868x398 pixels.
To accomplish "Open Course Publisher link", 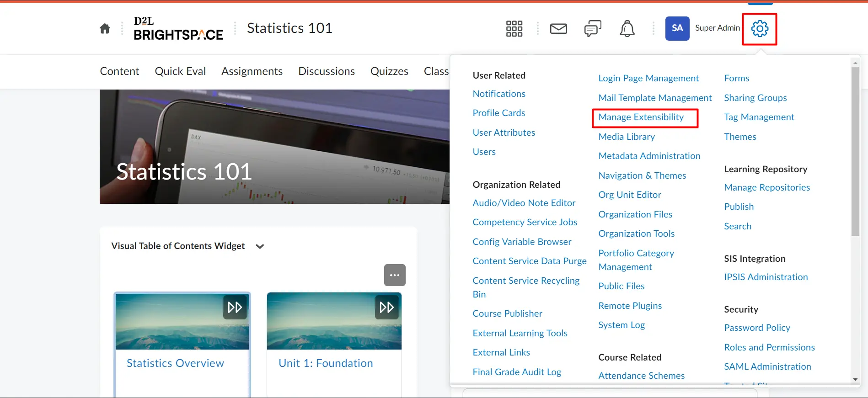I will tap(508, 313).
